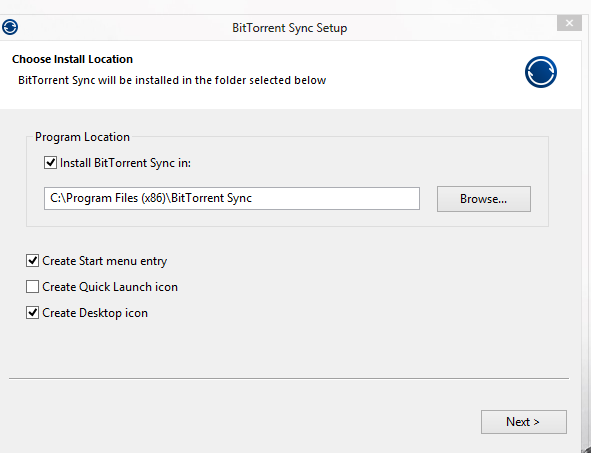Disable the Create Start menu entry checkbox
591x453 pixels.
pos(32,260)
